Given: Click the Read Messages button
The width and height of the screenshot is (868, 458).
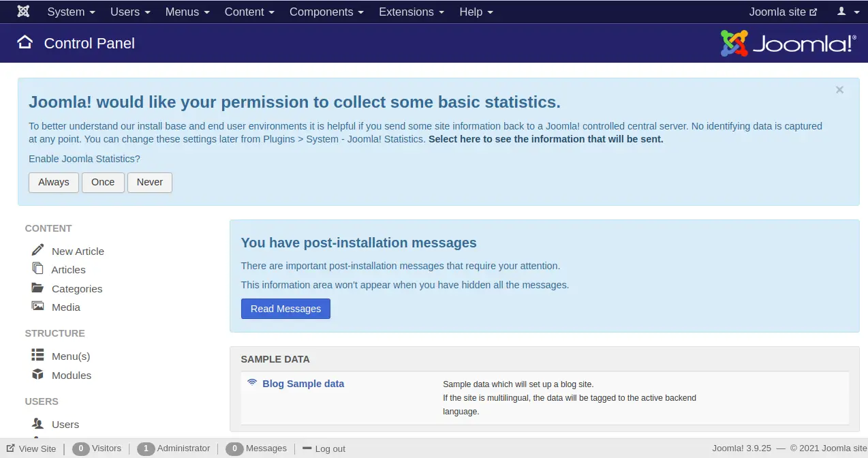Looking at the screenshot, I should tap(285, 309).
